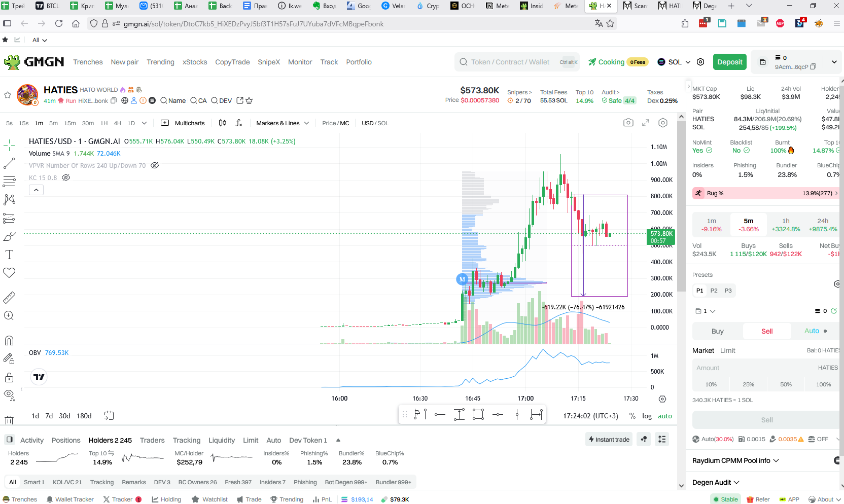
Task: Select the 1h stats period cell
Action: pyautogui.click(x=786, y=225)
